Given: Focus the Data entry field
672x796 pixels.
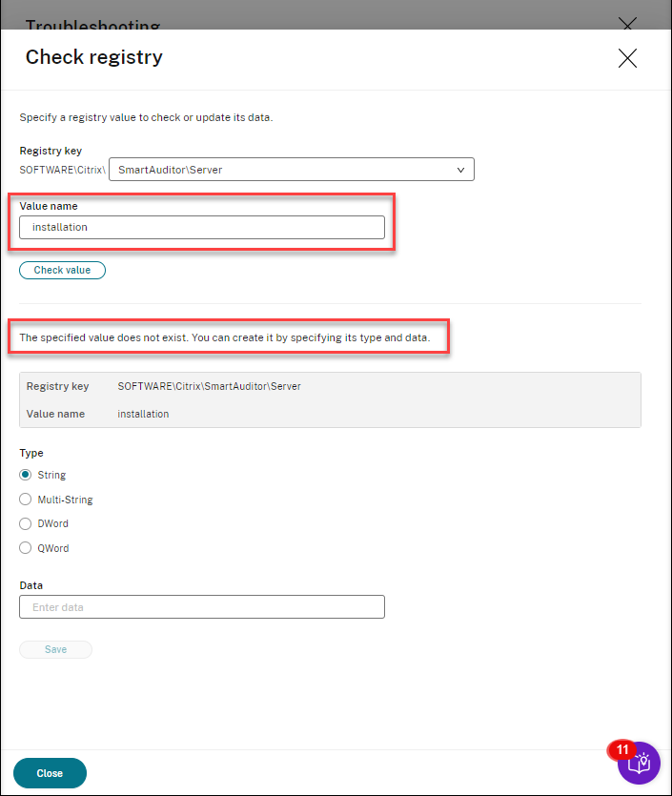Looking at the screenshot, I should click(202, 607).
